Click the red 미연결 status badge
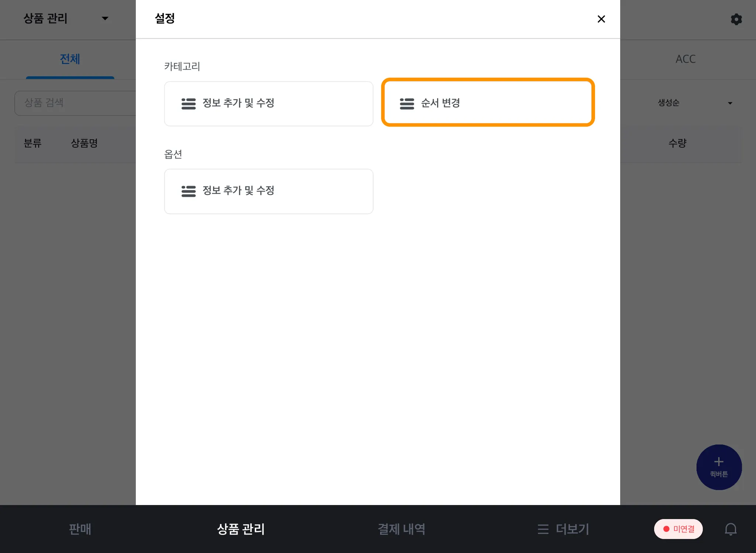 [x=678, y=529]
